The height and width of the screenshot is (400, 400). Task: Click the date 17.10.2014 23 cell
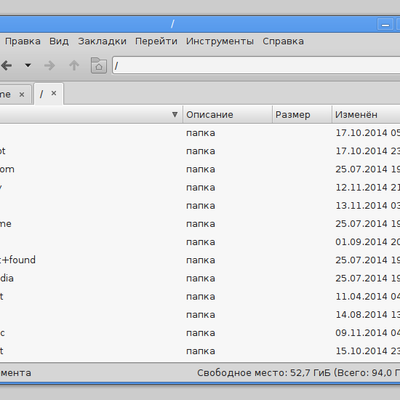(x=367, y=151)
